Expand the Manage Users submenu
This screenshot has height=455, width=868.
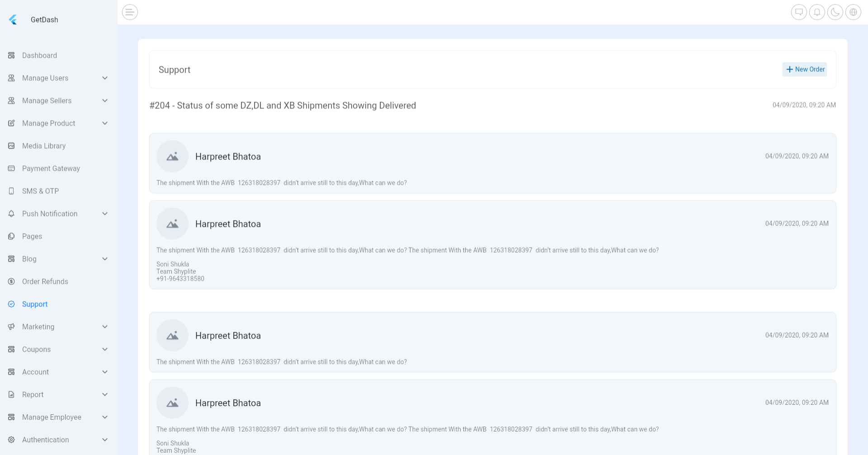105,78
